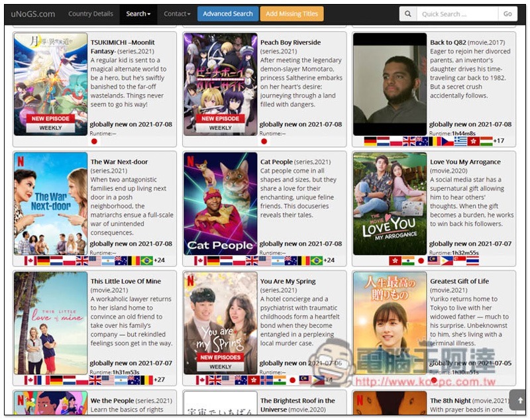Click Canada flag under The War Next-door
Viewport: 530px width, 420px height.
30,260
